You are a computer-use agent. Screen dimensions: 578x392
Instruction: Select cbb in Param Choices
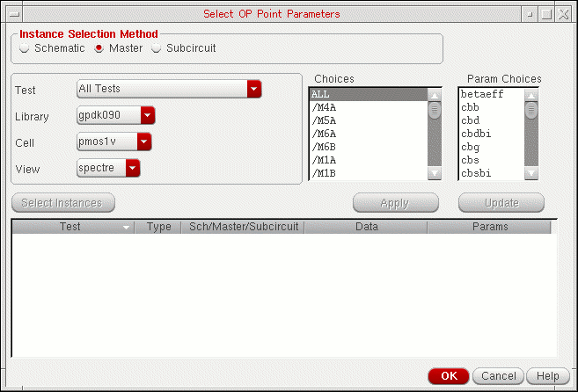(x=492, y=107)
